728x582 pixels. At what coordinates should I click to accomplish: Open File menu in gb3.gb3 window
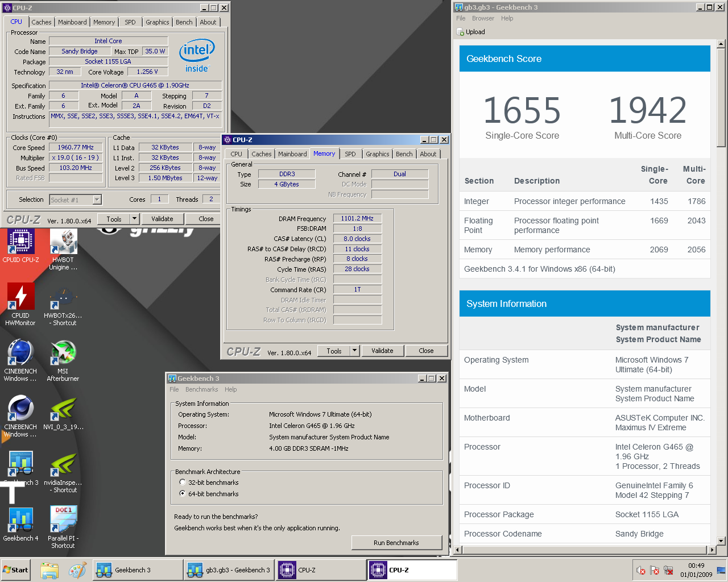tap(461, 18)
